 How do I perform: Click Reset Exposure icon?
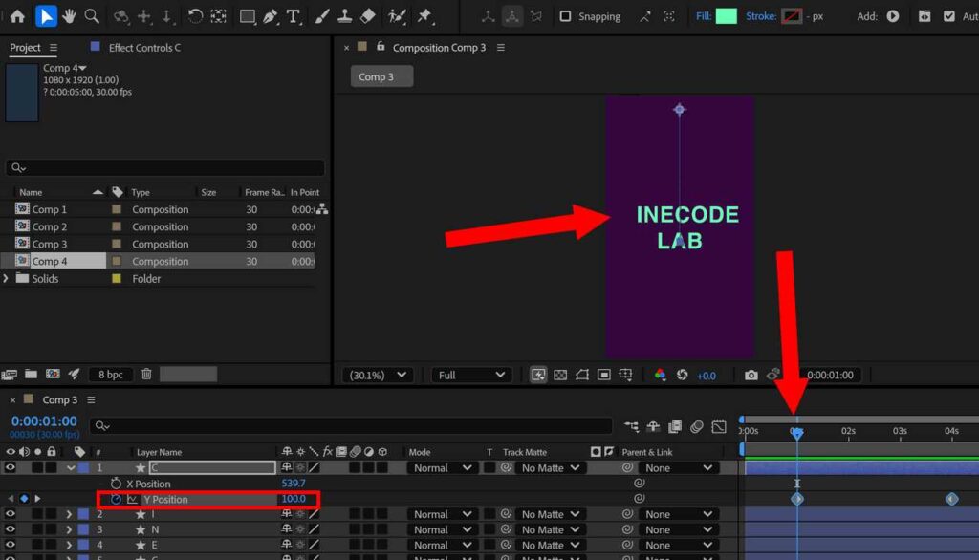pos(682,375)
